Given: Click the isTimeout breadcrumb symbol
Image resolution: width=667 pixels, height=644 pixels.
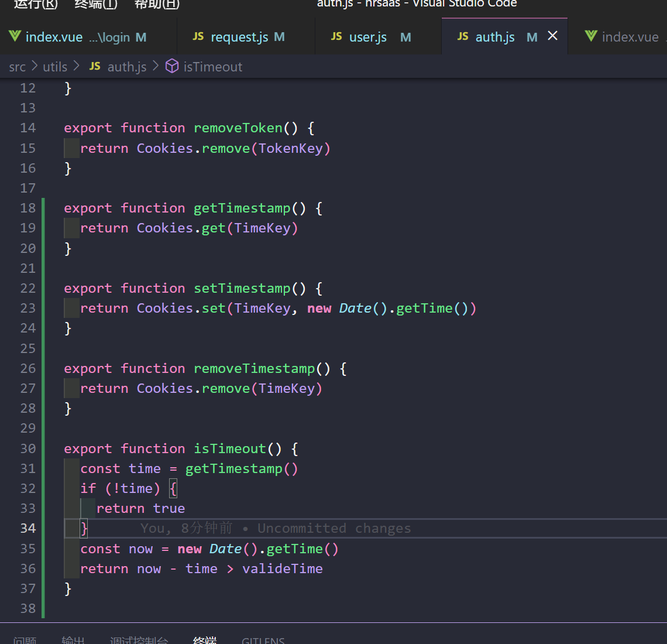Looking at the screenshot, I should pos(213,67).
